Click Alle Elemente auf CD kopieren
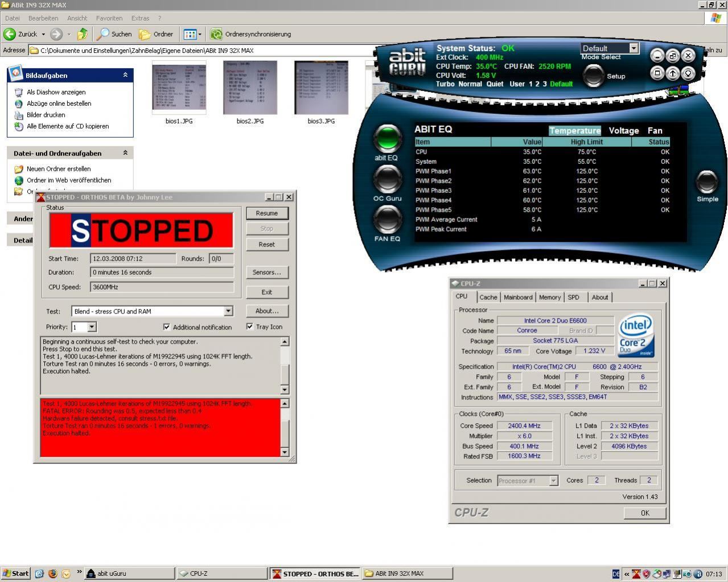Image resolution: width=728 pixels, height=582 pixels. pos(68,126)
